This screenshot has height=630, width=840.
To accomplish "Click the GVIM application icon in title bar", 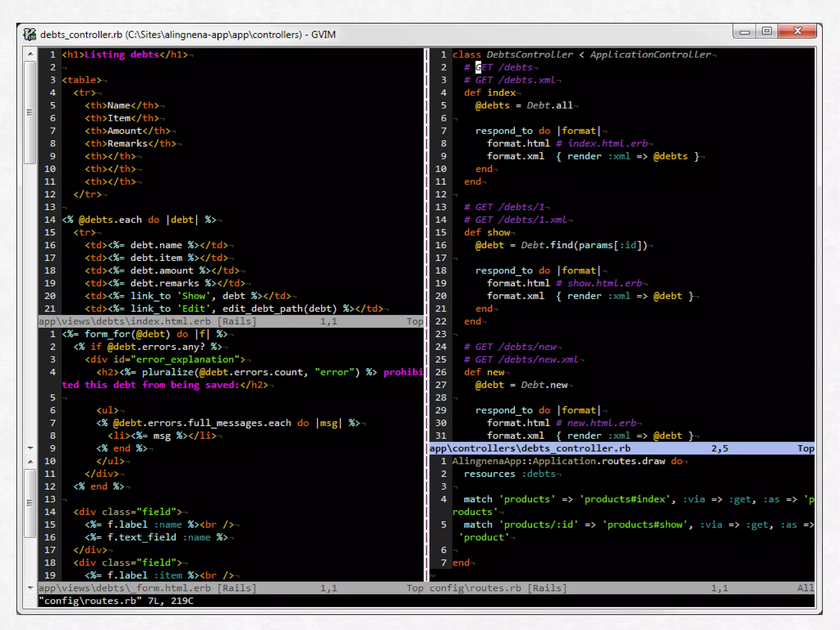I will point(30,34).
